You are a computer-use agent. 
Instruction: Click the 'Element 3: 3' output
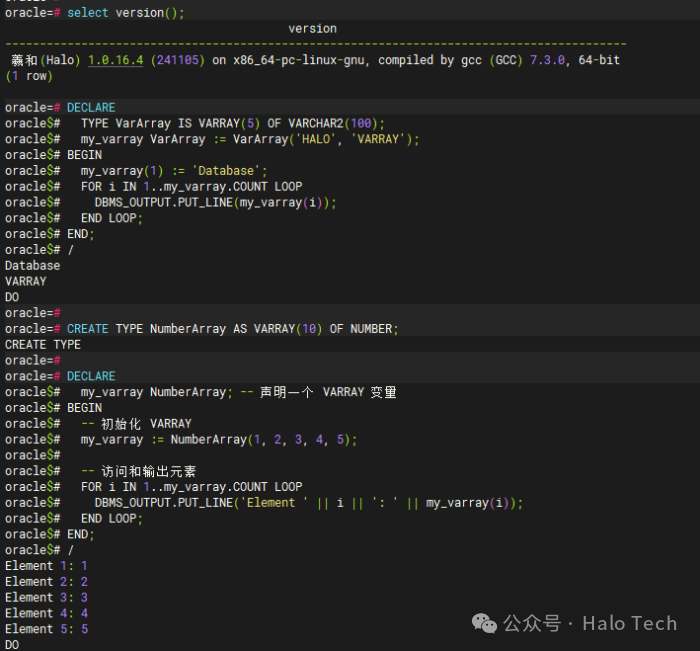[46, 598]
